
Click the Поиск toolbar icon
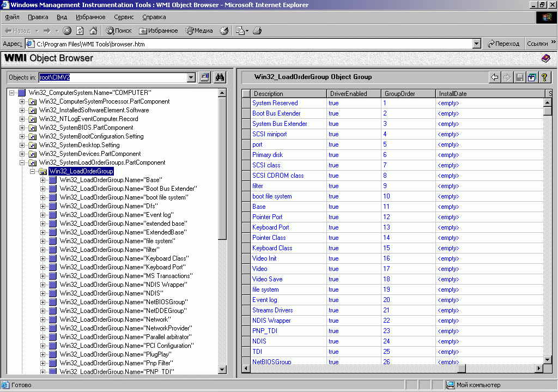click(x=114, y=31)
